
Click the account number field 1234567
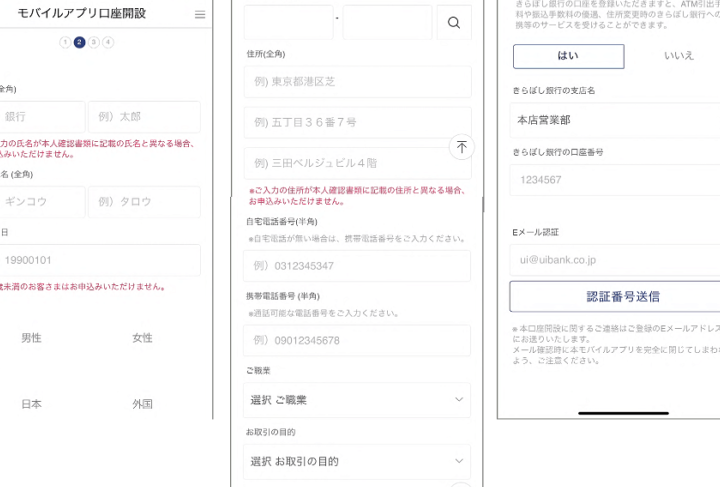(x=614, y=180)
